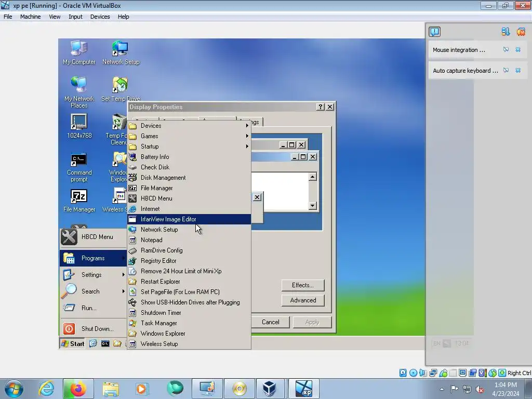Click Show USB-Hidden Drives after Plugging
This screenshot has height=399, width=532.
coord(189,302)
